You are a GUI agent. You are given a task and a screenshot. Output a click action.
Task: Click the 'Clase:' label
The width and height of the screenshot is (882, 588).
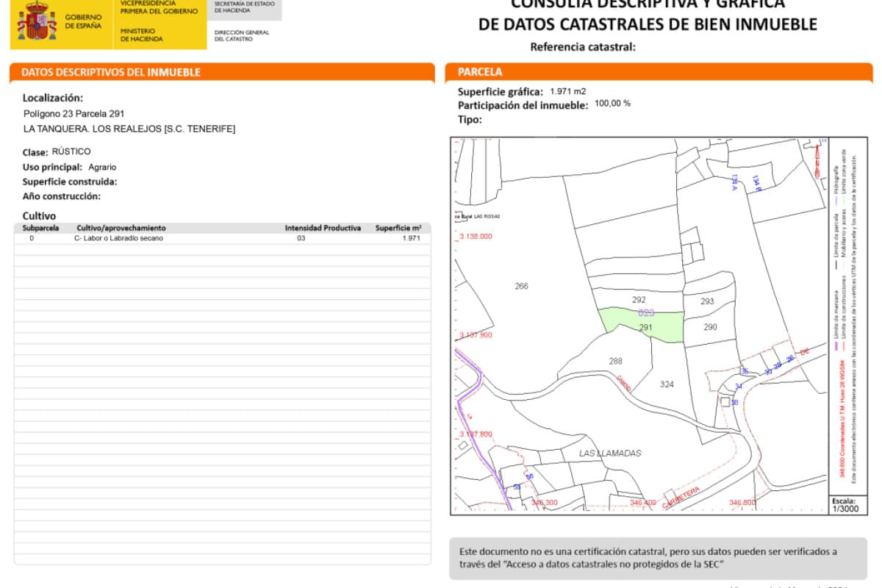[35, 152]
